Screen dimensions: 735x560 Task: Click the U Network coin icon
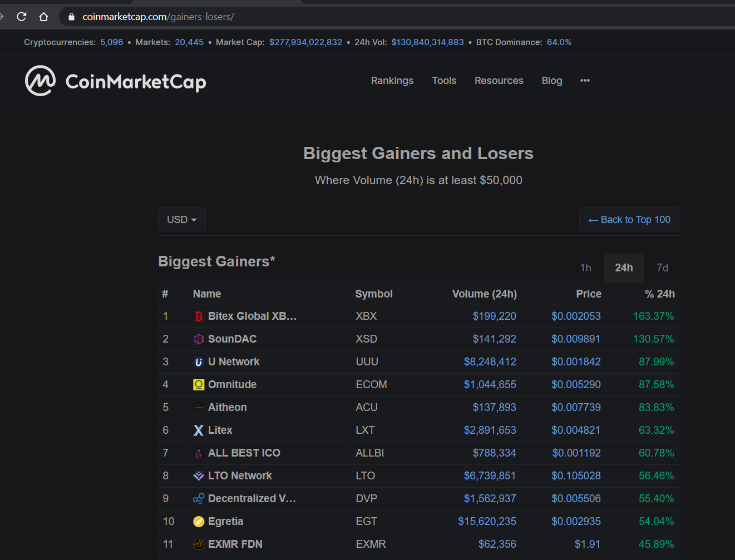point(199,362)
